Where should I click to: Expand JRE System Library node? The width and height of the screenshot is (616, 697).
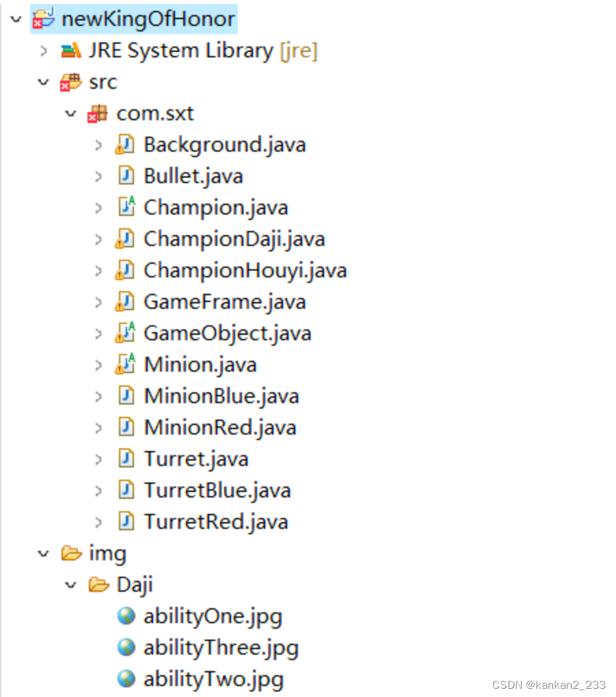[44, 51]
